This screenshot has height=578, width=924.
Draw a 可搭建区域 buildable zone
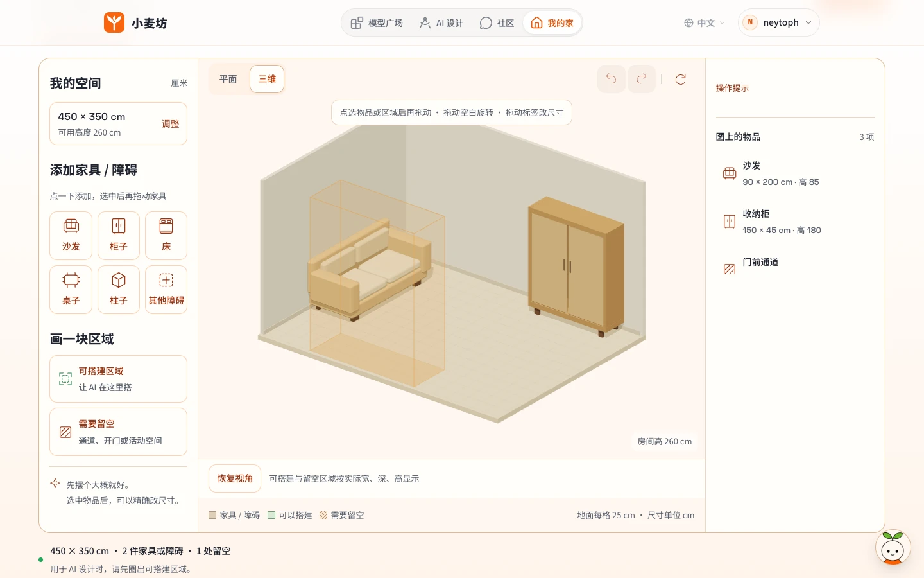click(x=118, y=379)
